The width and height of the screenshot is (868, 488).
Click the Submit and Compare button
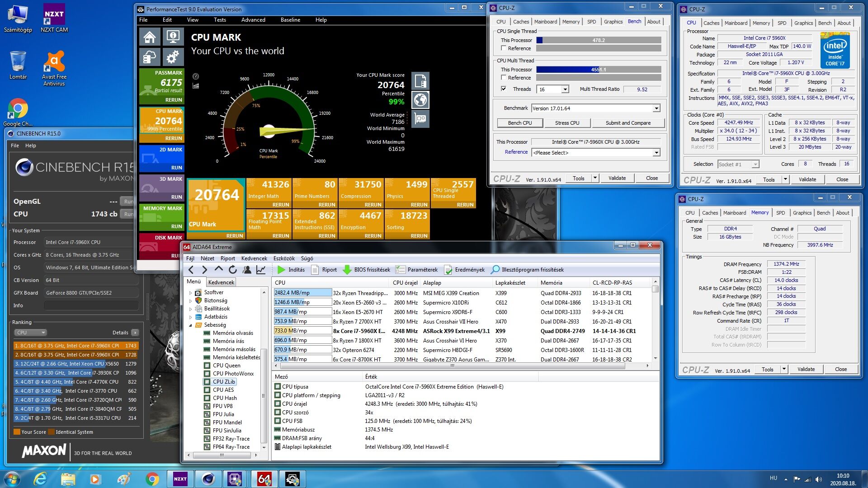click(628, 123)
